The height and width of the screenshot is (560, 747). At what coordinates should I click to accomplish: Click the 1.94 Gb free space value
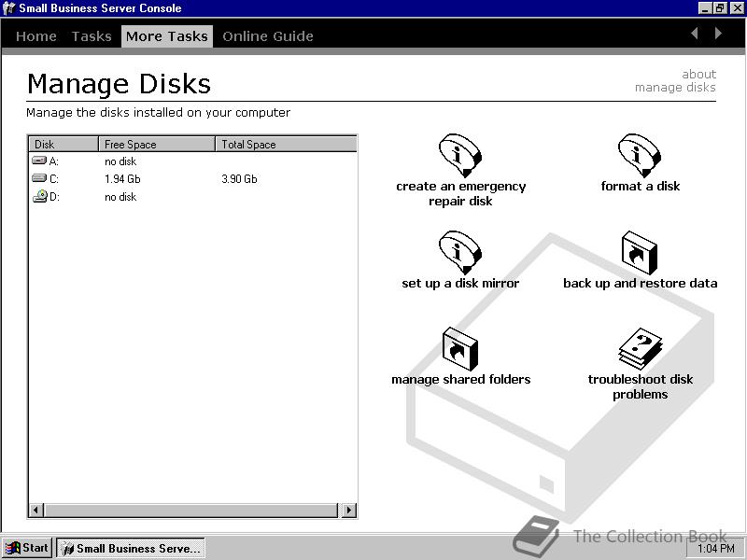tap(122, 179)
